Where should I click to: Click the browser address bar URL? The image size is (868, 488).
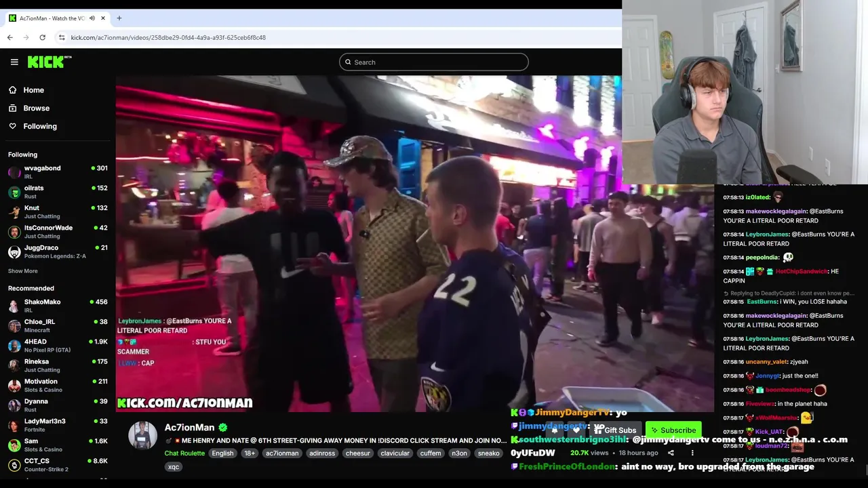(168, 37)
